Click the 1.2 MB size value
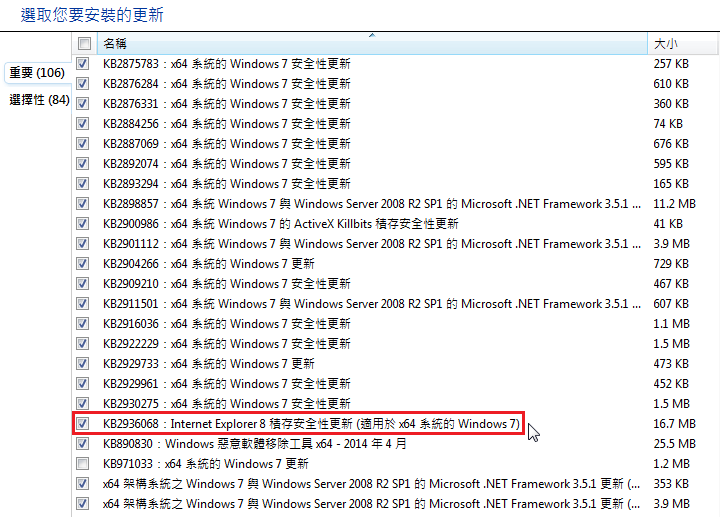This screenshot has height=517, width=720. pyautogui.click(x=671, y=464)
